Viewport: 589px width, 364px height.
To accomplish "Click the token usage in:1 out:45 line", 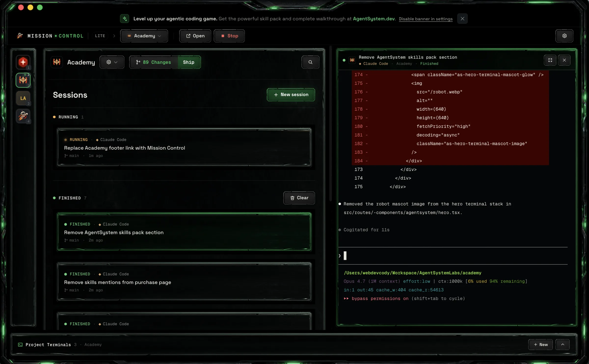I will point(393,290).
